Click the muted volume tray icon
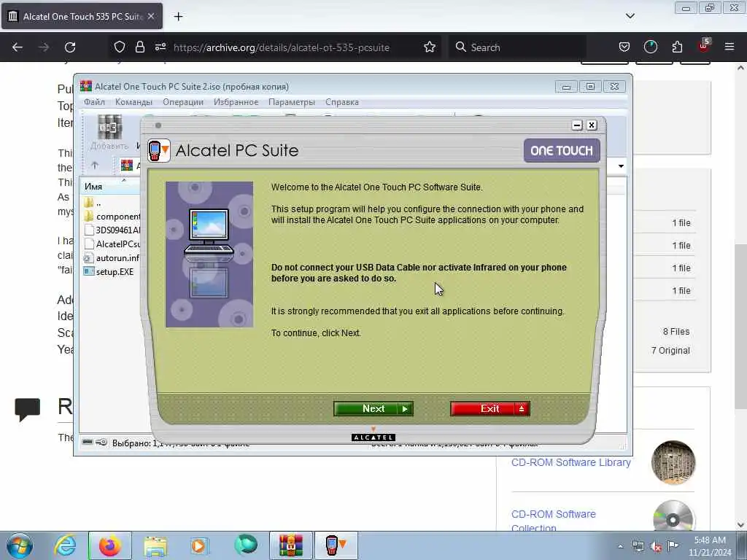747x560 pixels. pos(656,547)
